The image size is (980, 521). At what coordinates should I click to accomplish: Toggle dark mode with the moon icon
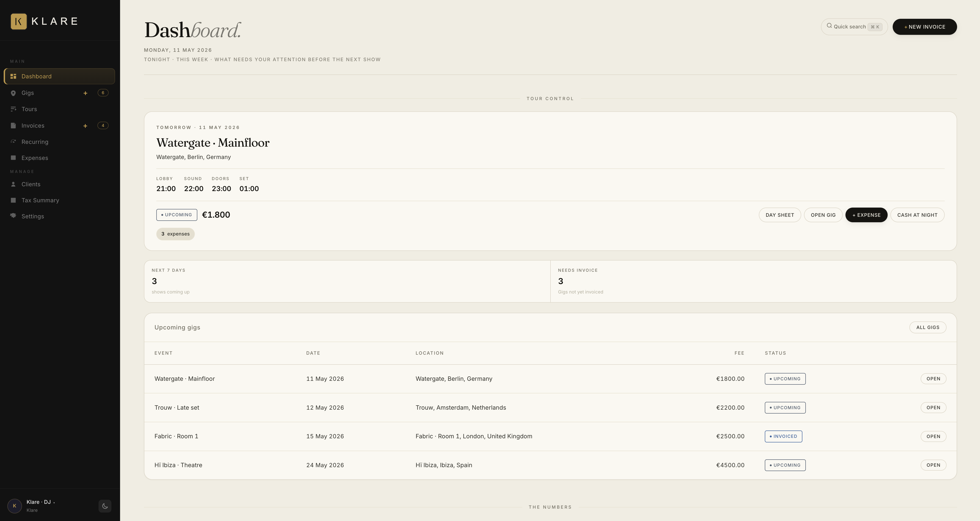(105, 506)
